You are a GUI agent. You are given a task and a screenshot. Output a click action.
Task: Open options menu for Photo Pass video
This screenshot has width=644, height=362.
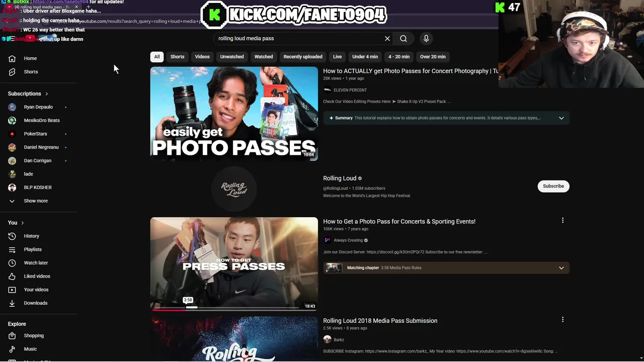(562, 220)
